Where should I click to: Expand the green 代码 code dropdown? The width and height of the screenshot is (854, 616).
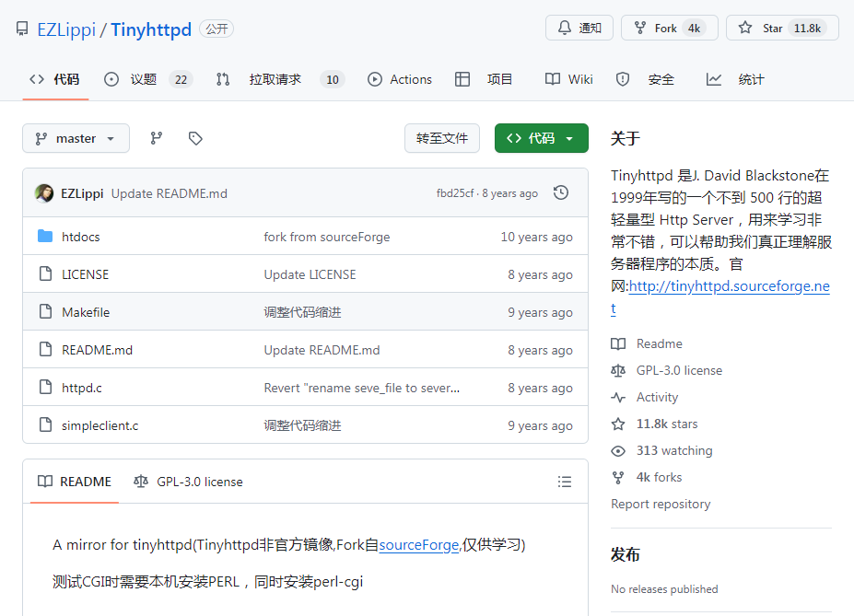[542, 138]
